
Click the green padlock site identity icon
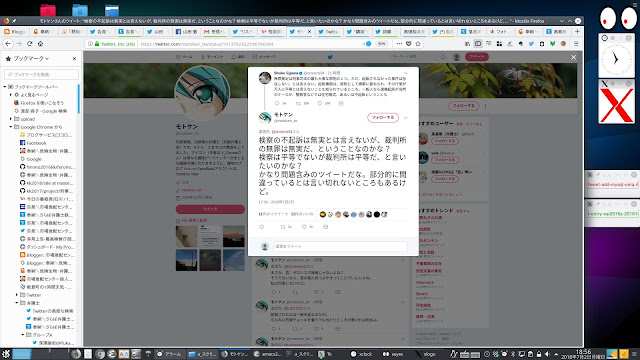click(x=97, y=44)
